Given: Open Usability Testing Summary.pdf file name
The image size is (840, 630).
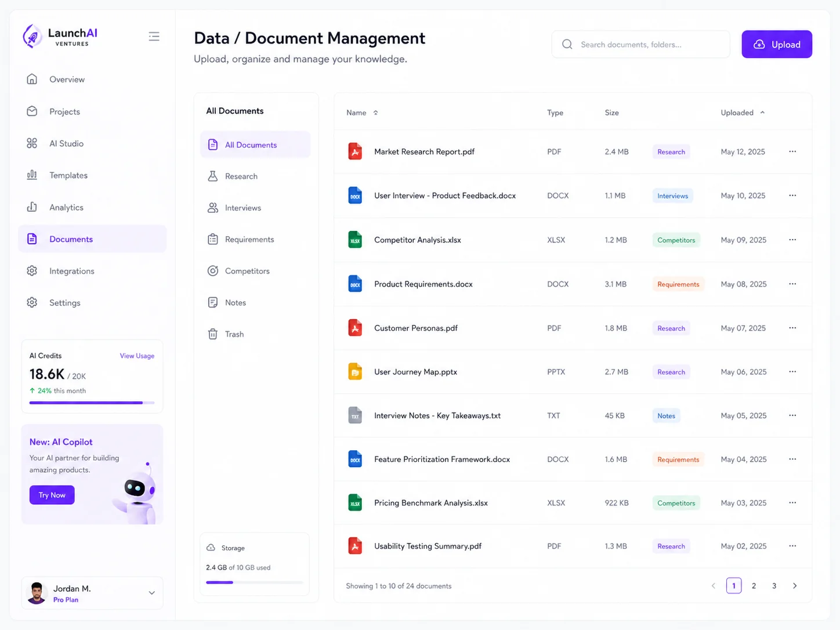Looking at the screenshot, I should (x=428, y=546).
